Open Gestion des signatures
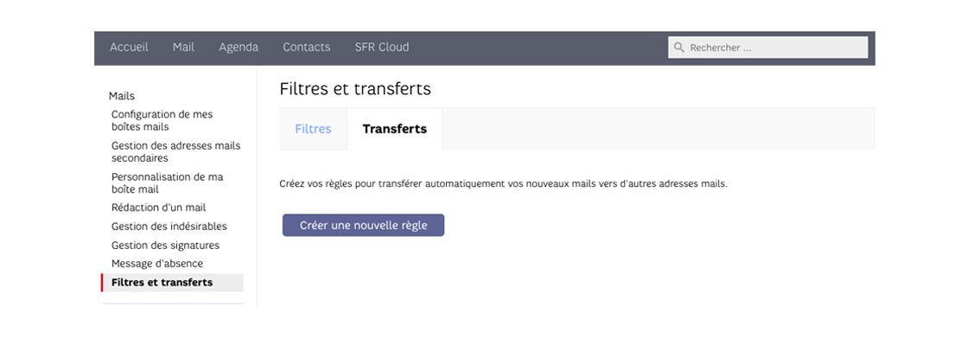The width and height of the screenshot is (980, 339). point(165,246)
